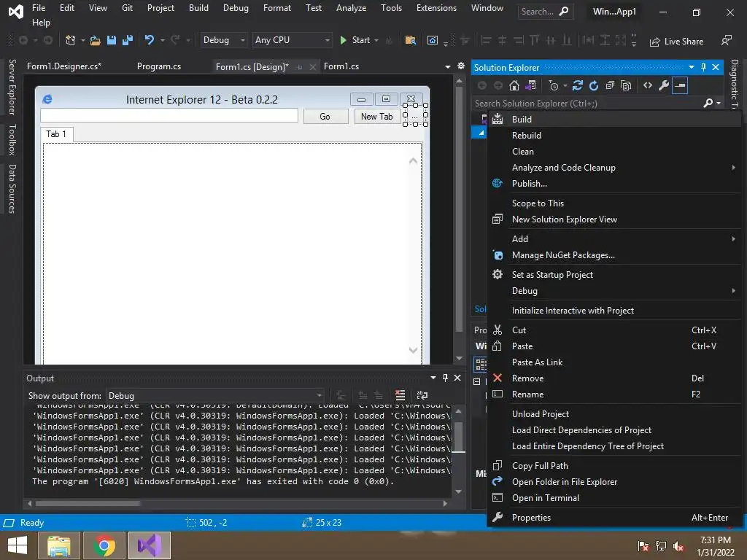This screenshot has height=560, width=747.
Task: Select Rebuild from the context menu
Action: point(614,136)
